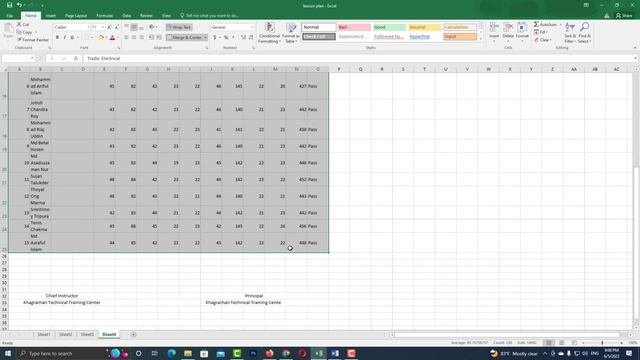Open the font name dropdown
This screenshot has width=640, height=360.
pyautogui.click(x=88, y=27)
